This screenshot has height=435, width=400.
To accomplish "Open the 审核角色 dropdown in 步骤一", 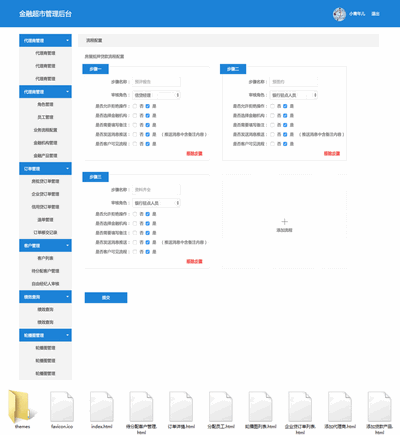I will point(156,95).
